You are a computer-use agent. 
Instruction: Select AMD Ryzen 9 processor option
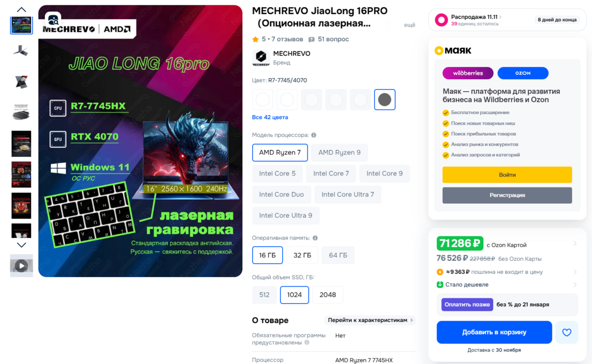pos(339,153)
